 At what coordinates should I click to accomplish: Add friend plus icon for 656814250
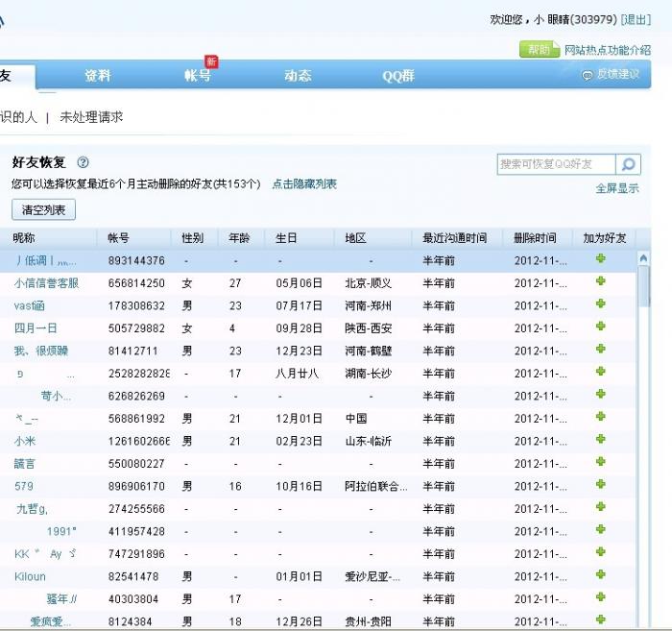coord(600,281)
